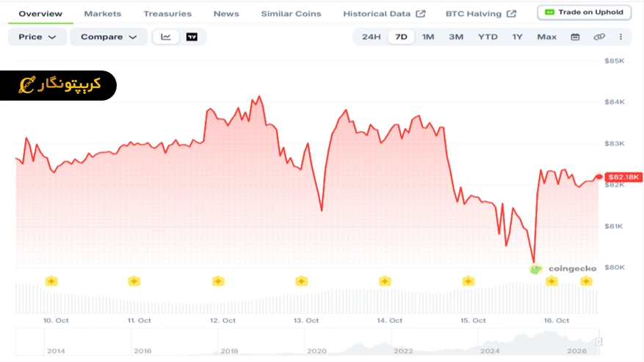The width and height of the screenshot is (644, 362).
Task: Switch to the Markets tab
Action: coord(103,13)
